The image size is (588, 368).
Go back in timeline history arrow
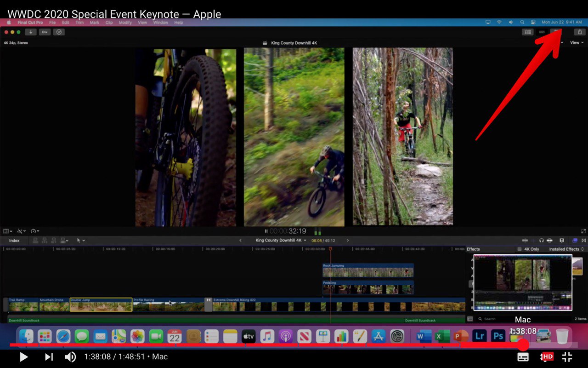pos(240,241)
